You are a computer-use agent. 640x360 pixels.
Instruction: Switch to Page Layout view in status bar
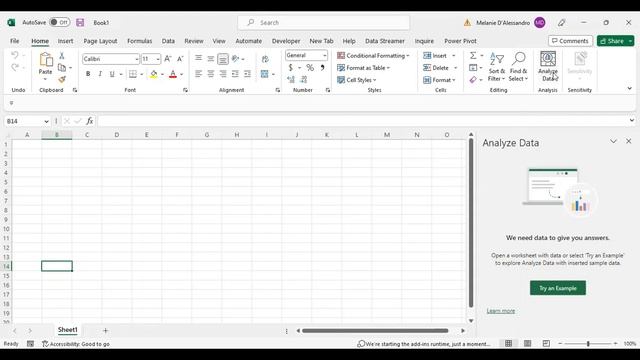tap(527, 344)
